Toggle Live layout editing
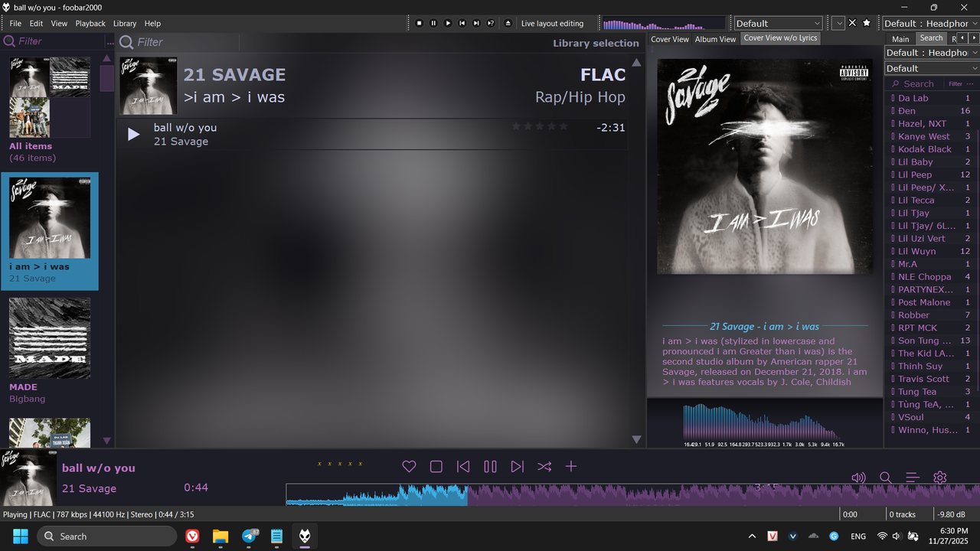 pos(552,24)
